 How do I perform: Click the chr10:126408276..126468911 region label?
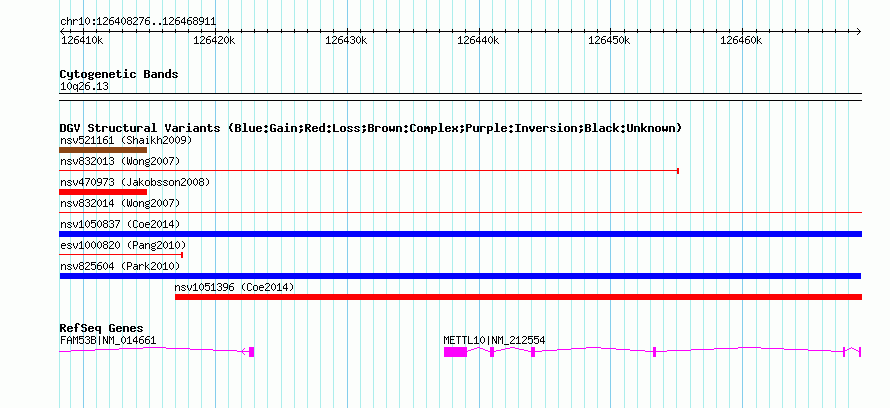(x=138, y=22)
